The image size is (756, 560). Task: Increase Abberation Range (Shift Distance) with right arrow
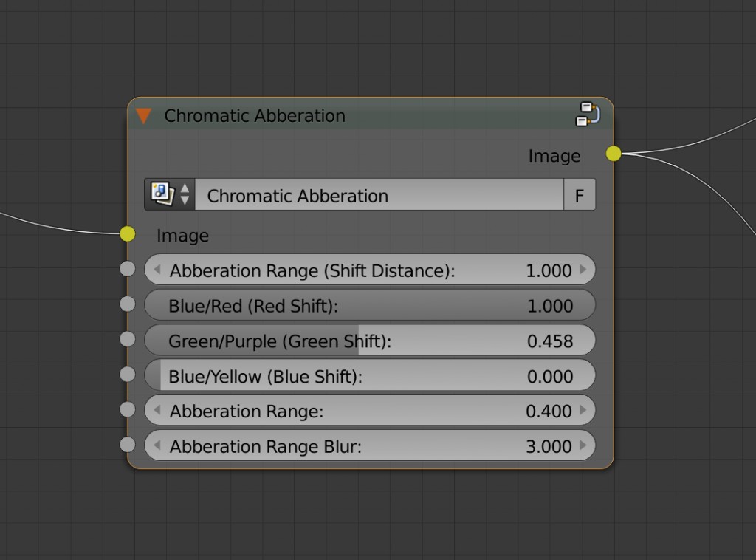[x=585, y=270]
